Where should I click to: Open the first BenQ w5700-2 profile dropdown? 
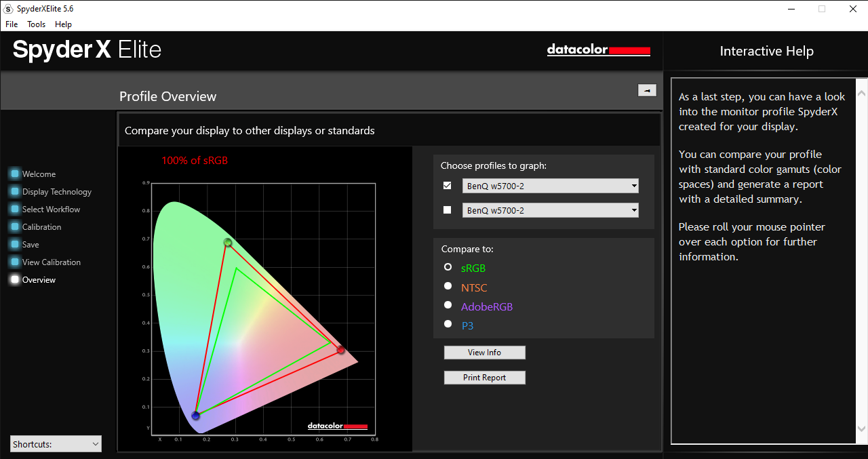[550, 186]
